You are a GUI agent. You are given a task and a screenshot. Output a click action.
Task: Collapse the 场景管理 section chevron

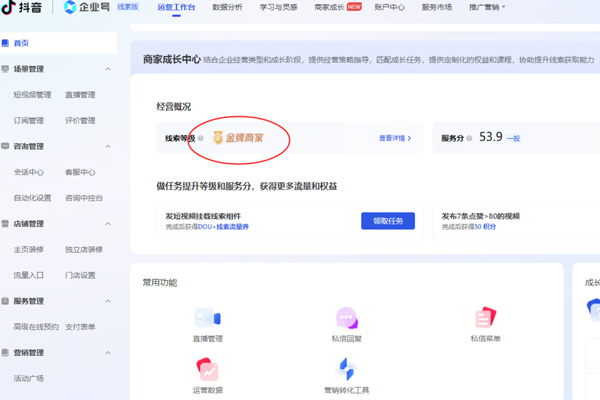pos(108,69)
